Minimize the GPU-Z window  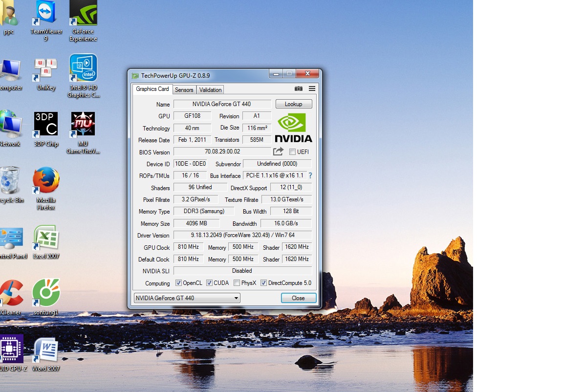click(276, 74)
